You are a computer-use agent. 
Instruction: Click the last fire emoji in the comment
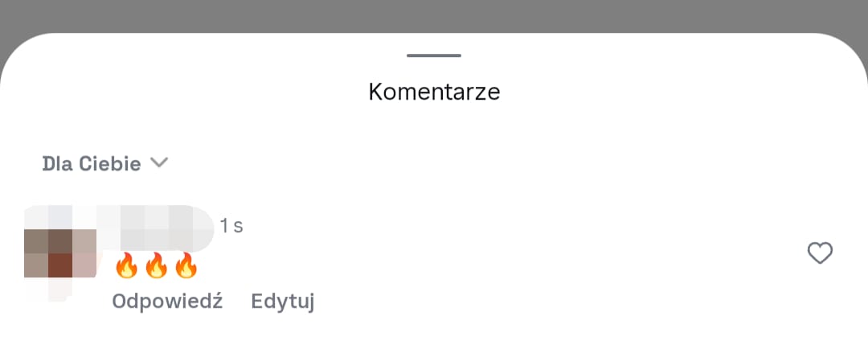click(x=186, y=265)
